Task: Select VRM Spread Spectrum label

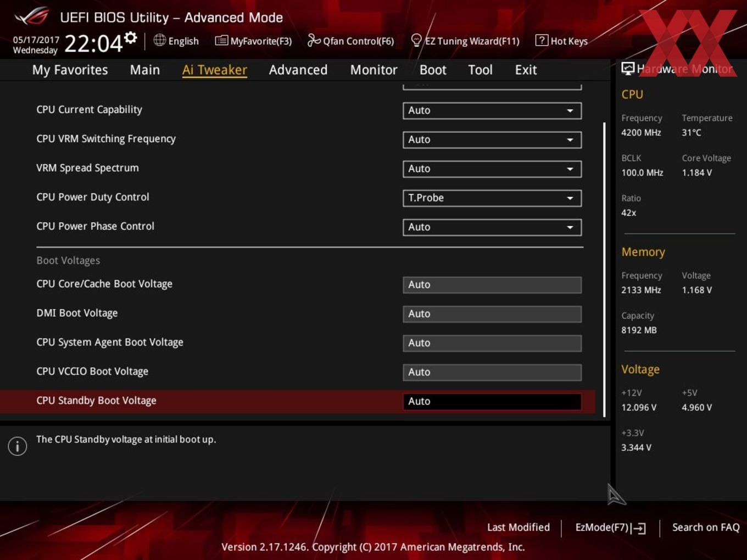Action: (87, 167)
